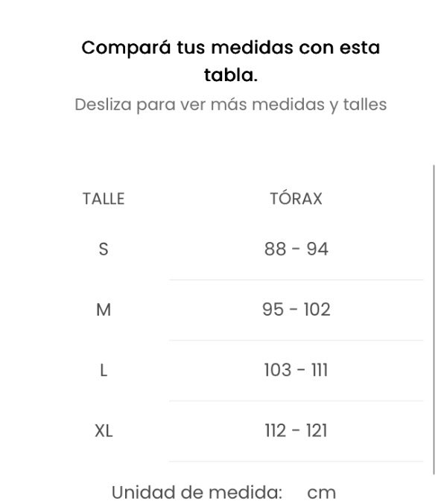Click the Unidad de medida label
The image size is (447, 504).
point(197,492)
